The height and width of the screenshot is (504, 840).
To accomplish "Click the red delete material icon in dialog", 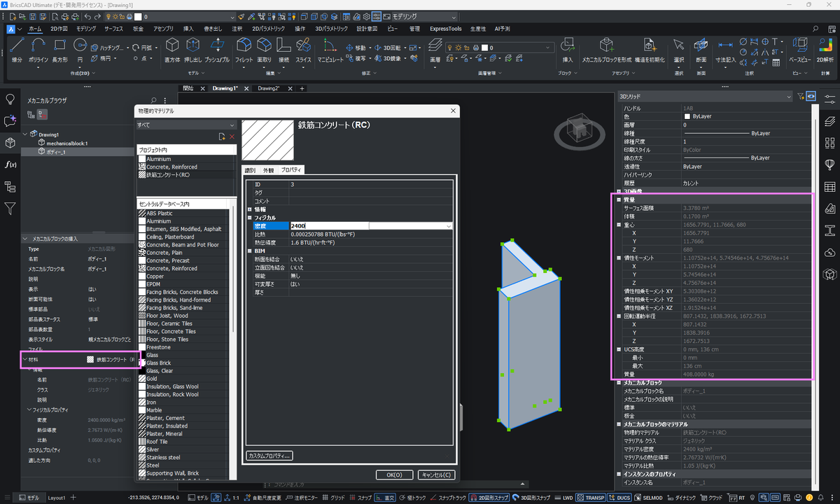I will [x=232, y=136].
